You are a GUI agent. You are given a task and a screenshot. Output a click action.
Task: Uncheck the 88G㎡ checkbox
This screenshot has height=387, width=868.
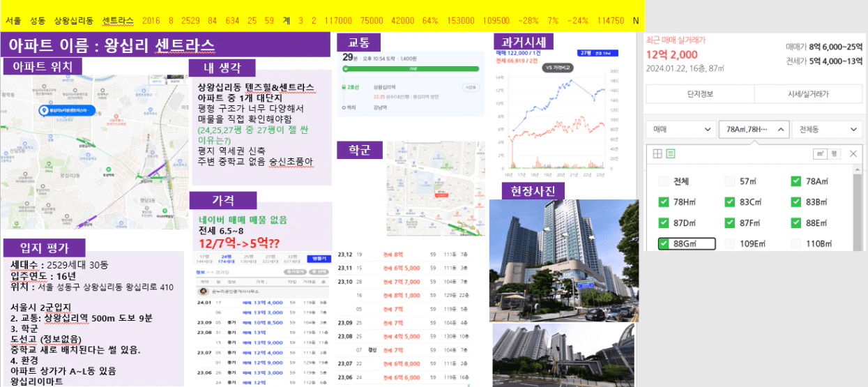(x=663, y=243)
